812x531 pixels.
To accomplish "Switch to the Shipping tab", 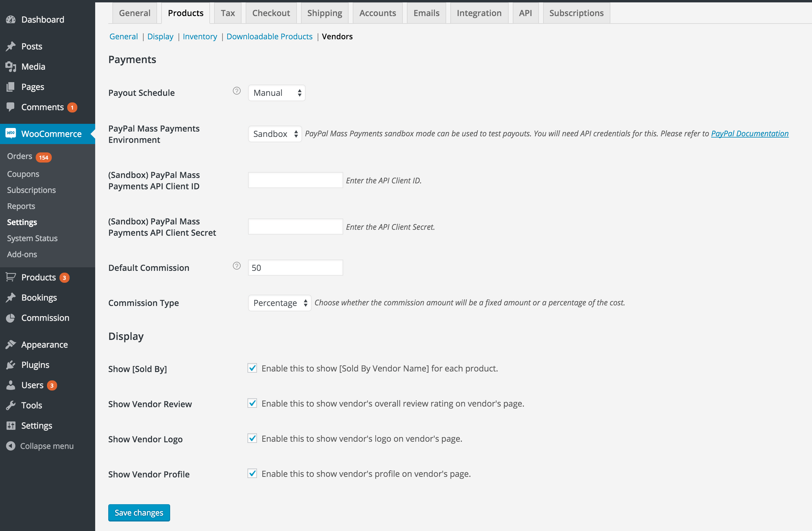I will point(324,13).
